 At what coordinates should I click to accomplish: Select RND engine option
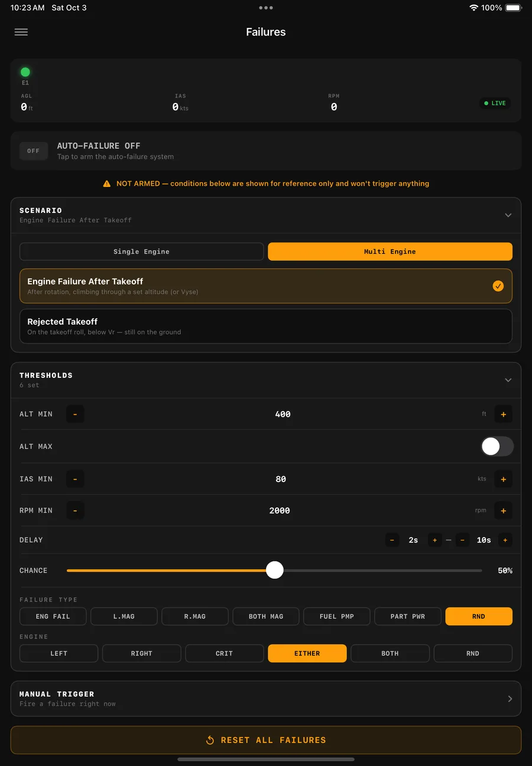click(x=473, y=653)
